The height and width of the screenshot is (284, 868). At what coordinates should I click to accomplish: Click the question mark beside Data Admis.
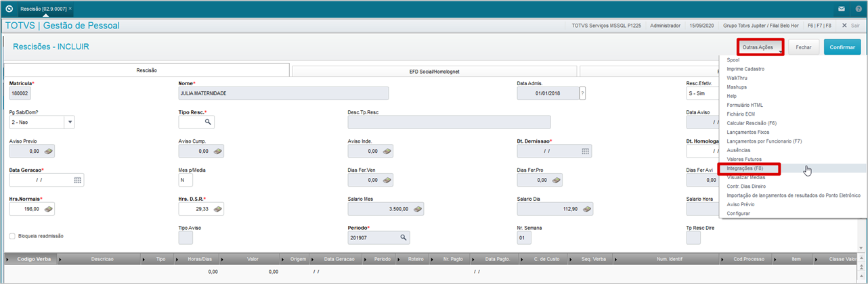click(x=582, y=93)
